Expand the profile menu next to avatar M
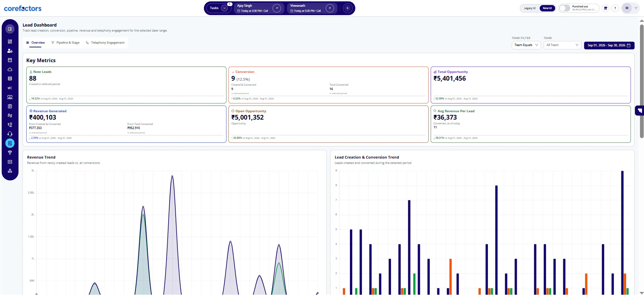 click(636, 8)
